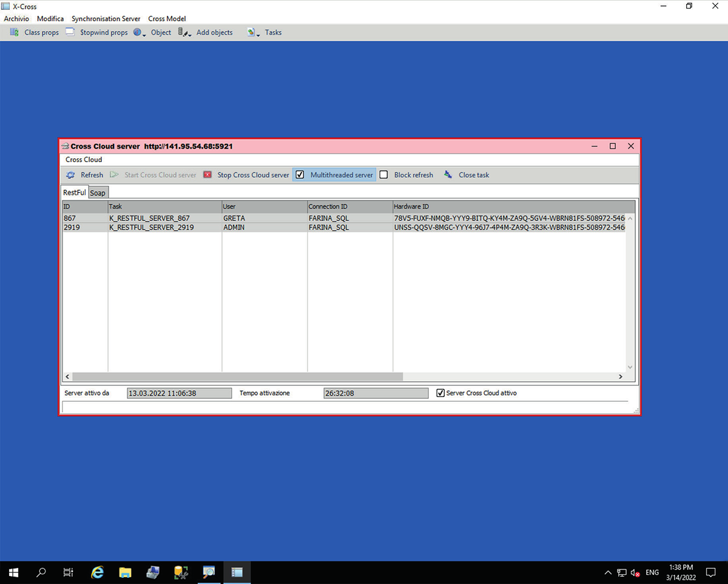The height and width of the screenshot is (584, 728).
Task: Open the notification center icon
Action: pos(711,572)
